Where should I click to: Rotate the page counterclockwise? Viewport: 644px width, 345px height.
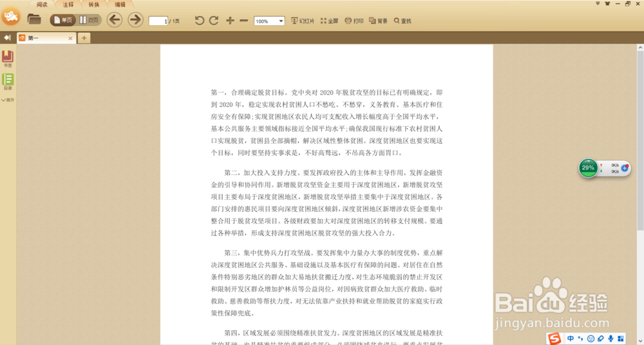[x=200, y=21]
